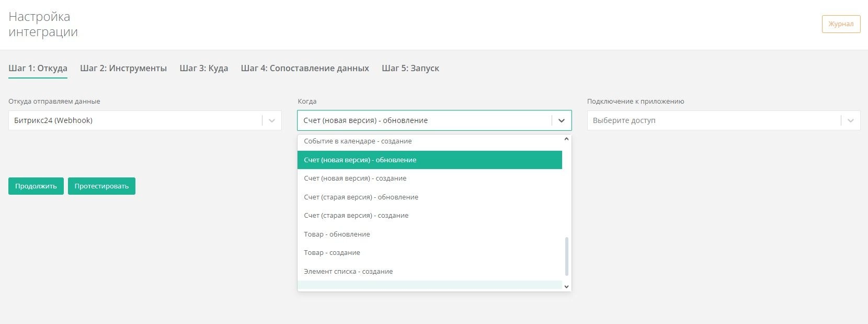Click the dropdown list scroll down arrow
The width and height of the screenshot is (868, 324).
pos(566,286)
